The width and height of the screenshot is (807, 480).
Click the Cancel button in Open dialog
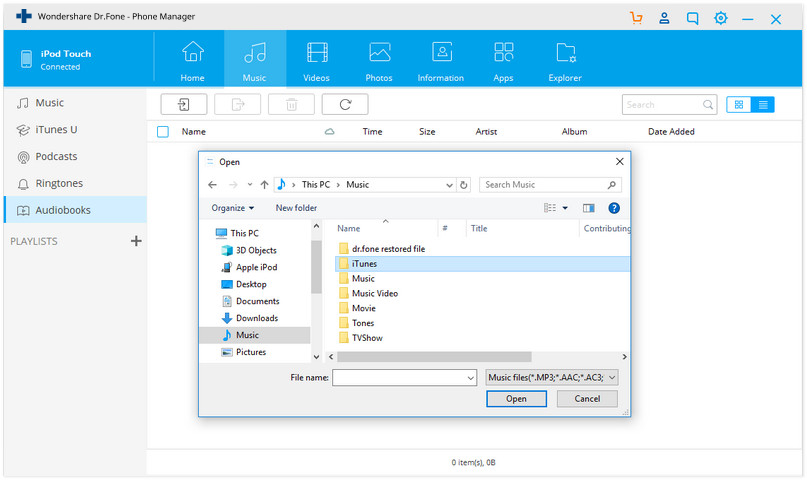coord(587,399)
